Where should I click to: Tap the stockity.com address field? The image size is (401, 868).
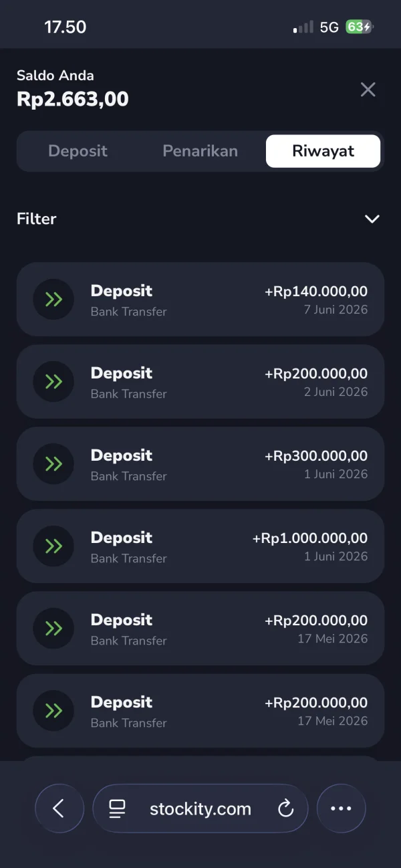[200, 808]
